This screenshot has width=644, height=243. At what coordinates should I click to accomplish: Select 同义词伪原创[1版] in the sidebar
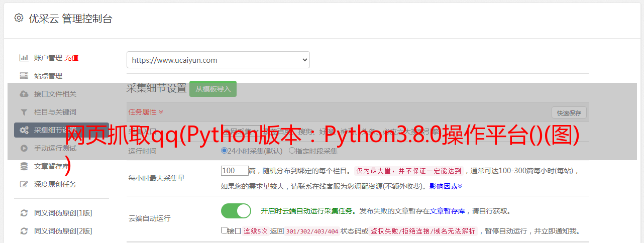click(x=63, y=213)
